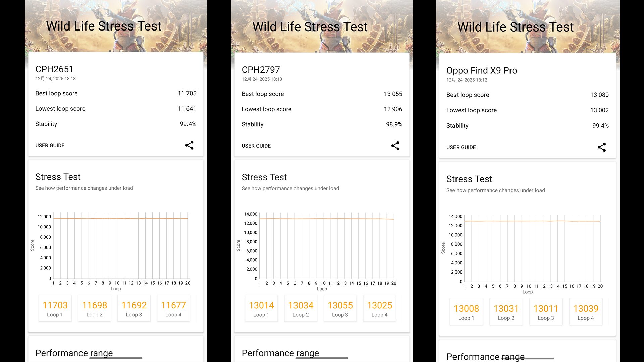Image resolution: width=644 pixels, height=362 pixels.
Task: Tap the right phone's bottom navigation handle
Action: (528, 358)
